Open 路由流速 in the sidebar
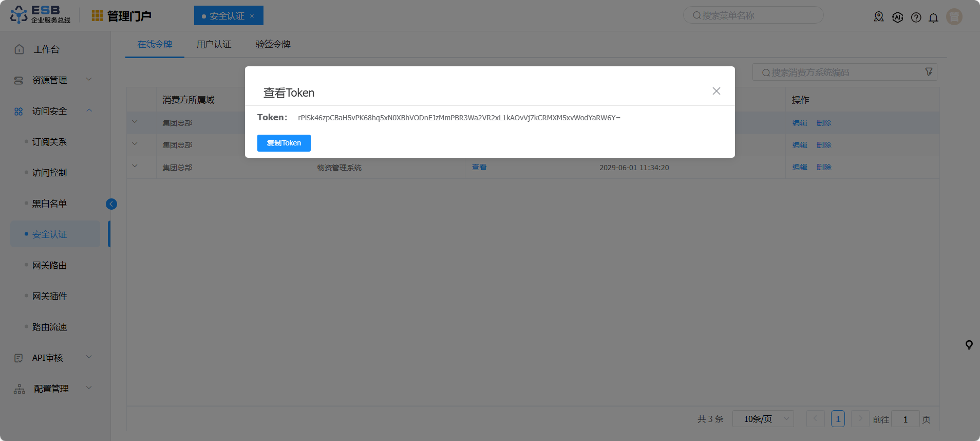 pos(50,327)
